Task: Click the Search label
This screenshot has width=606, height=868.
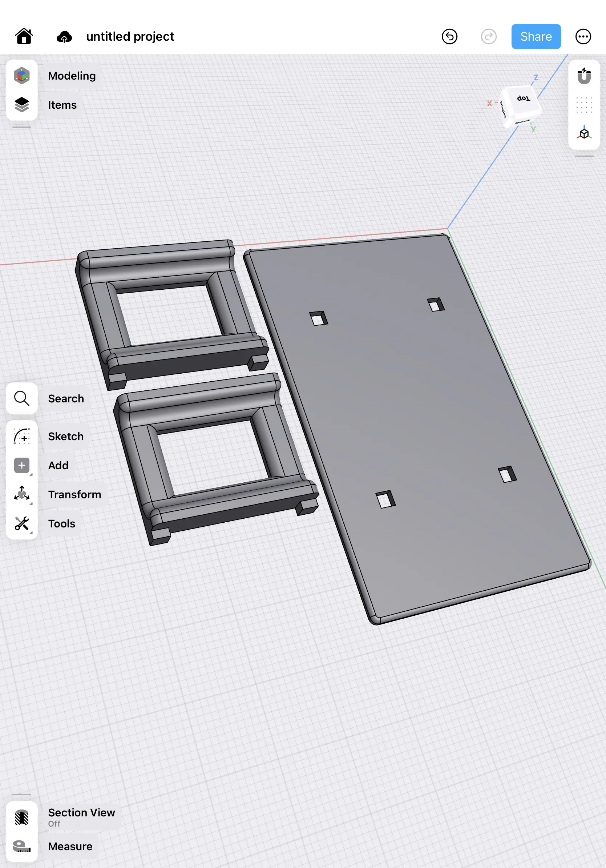Action: click(x=66, y=398)
